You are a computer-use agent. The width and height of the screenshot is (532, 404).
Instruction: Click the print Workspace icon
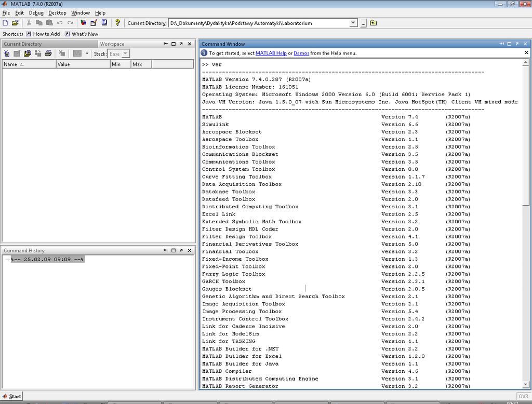pyautogui.click(x=48, y=53)
